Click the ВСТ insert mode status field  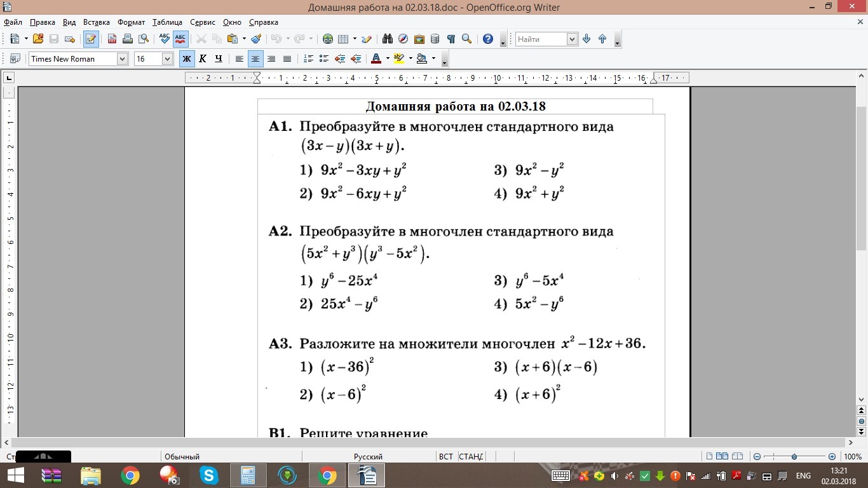pos(446,457)
